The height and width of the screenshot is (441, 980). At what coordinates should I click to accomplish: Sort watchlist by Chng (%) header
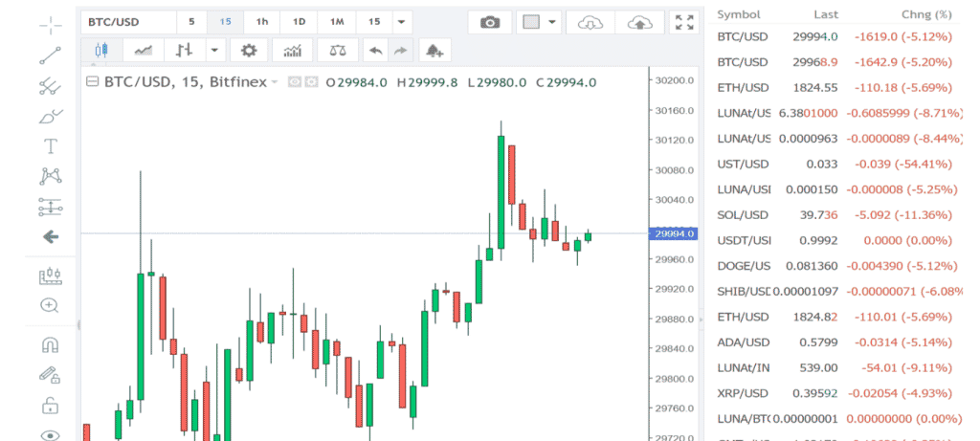click(x=926, y=14)
